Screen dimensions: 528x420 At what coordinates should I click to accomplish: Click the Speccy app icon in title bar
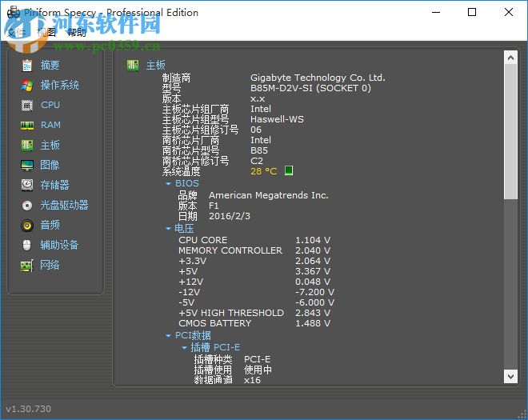pyautogui.click(x=14, y=13)
